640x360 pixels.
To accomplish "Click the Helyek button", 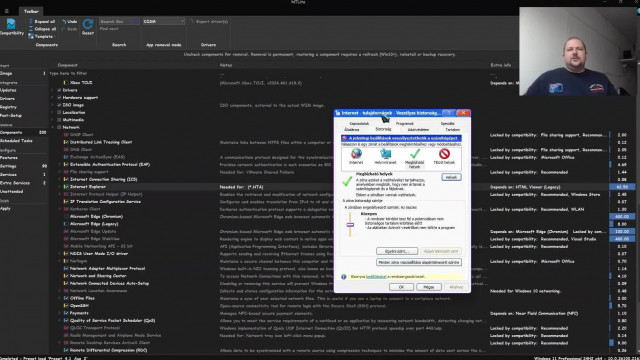I will pos(451,177).
